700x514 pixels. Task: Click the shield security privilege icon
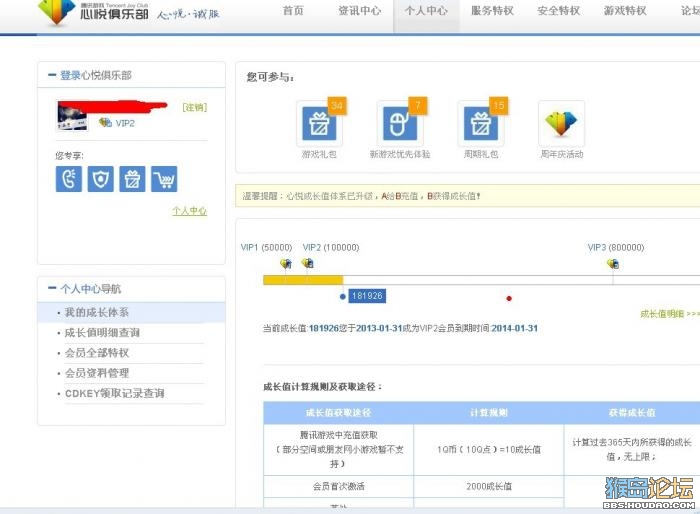(x=100, y=179)
